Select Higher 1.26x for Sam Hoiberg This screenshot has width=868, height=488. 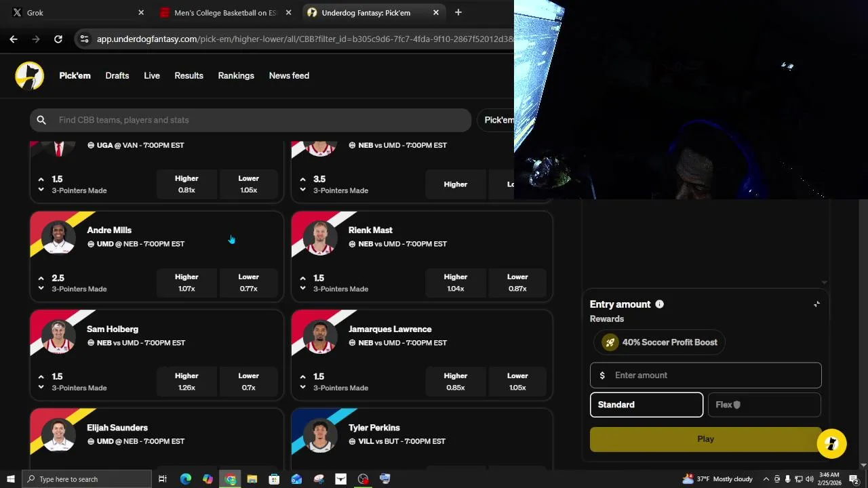186,382
